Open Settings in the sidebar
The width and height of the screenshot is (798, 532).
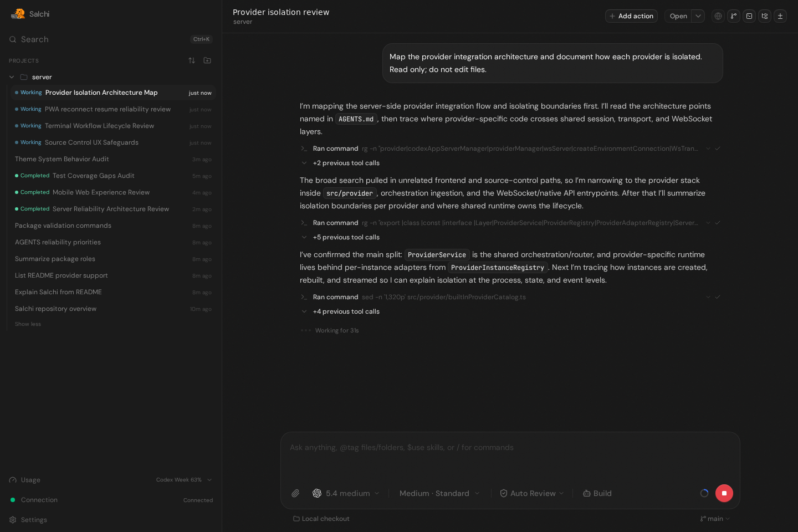click(x=111, y=520)
